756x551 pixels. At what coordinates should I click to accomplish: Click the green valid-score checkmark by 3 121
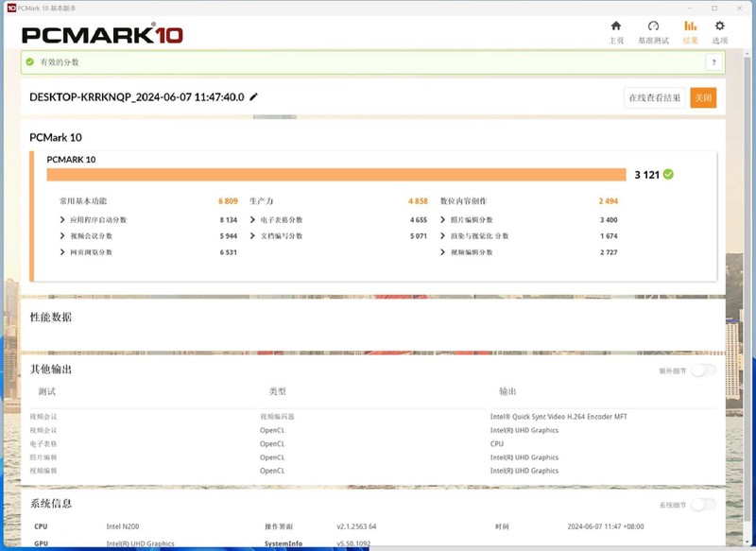668,174
